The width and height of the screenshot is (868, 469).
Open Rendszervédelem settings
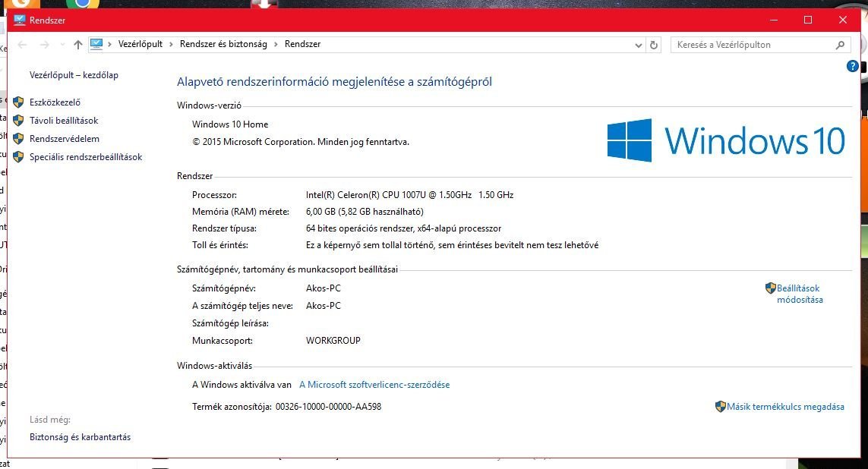coord(65,139)
